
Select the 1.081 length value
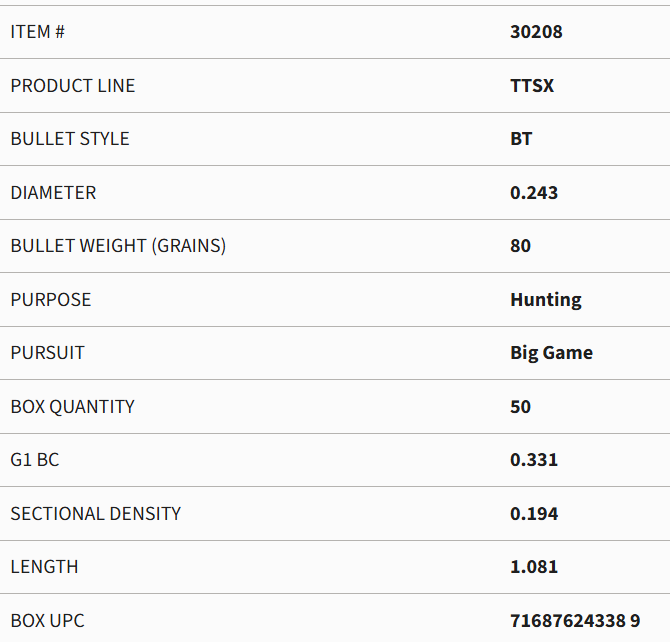pyautogui.click(x=534, y=567)
